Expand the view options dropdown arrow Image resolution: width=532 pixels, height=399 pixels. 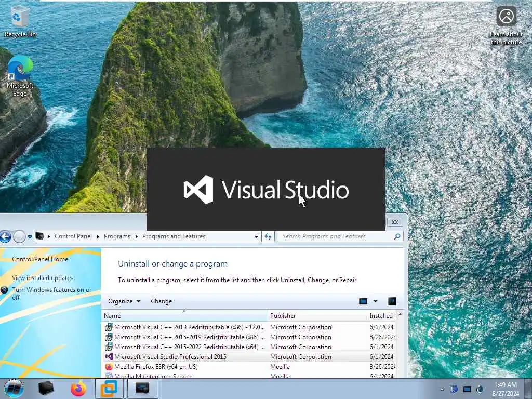click(375, 301)
